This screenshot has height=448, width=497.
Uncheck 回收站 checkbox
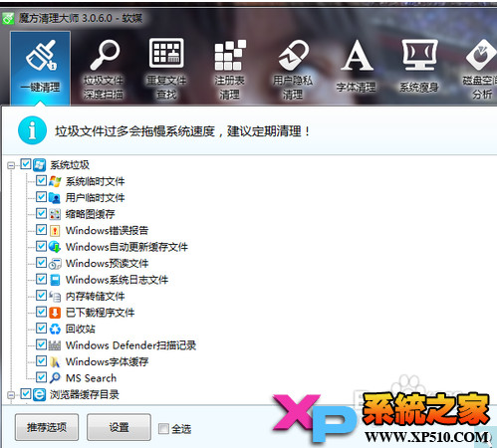(41, 329)
